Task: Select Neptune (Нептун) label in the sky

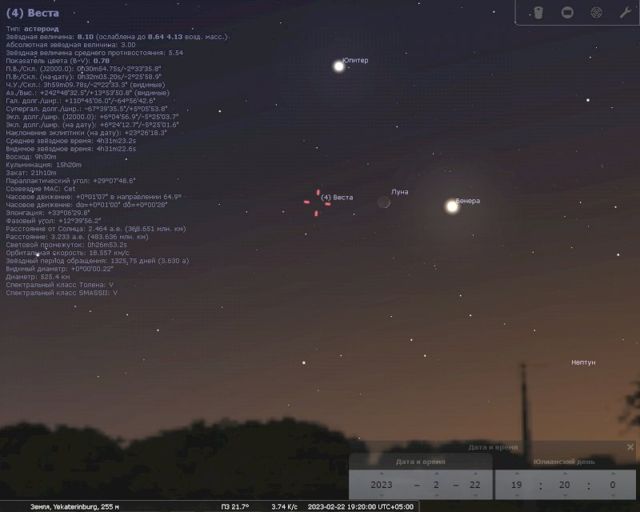Action: [x=583, y=362]
